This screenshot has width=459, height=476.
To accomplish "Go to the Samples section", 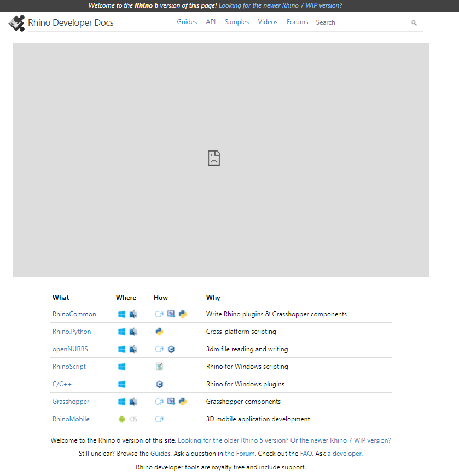I will click(237, 22).
